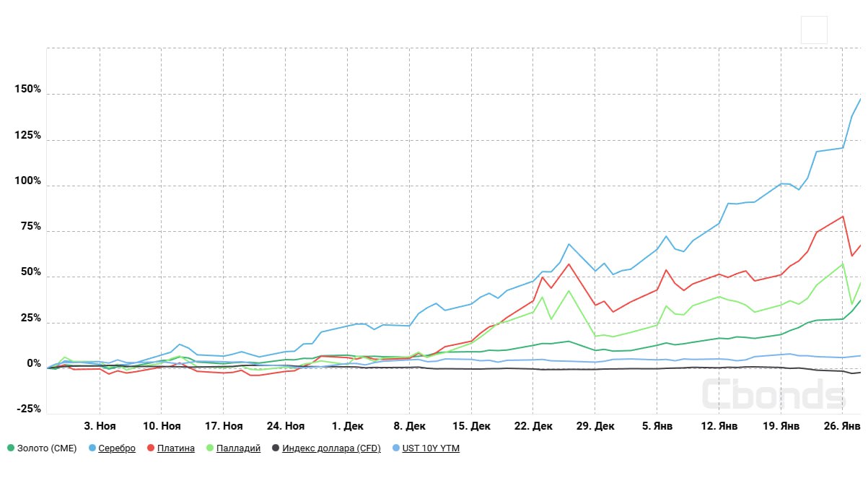868x486 pixels.
Task: Click the blue Серебро legend marker dot
Action: point(92,448)
